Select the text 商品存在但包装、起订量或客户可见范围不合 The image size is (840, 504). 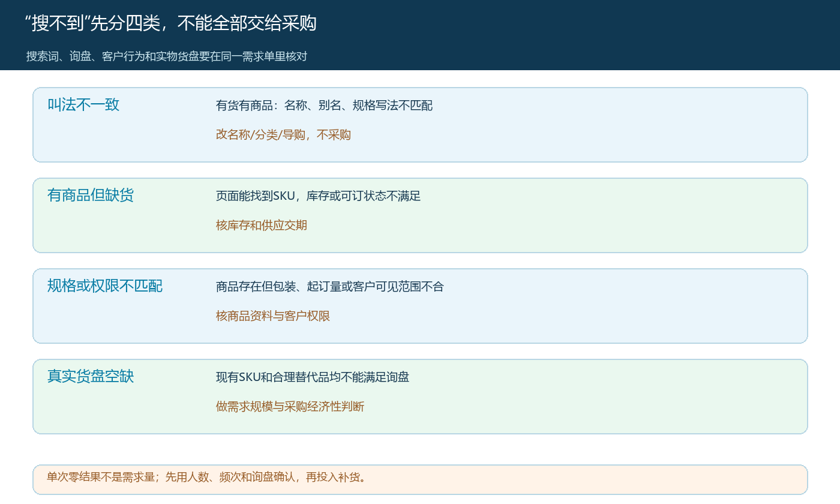330,287
